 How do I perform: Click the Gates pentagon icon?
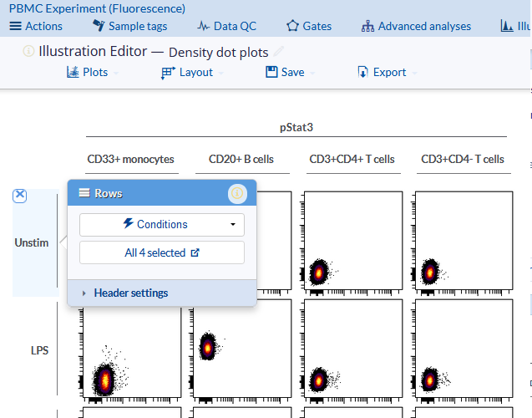click(292, 26)
